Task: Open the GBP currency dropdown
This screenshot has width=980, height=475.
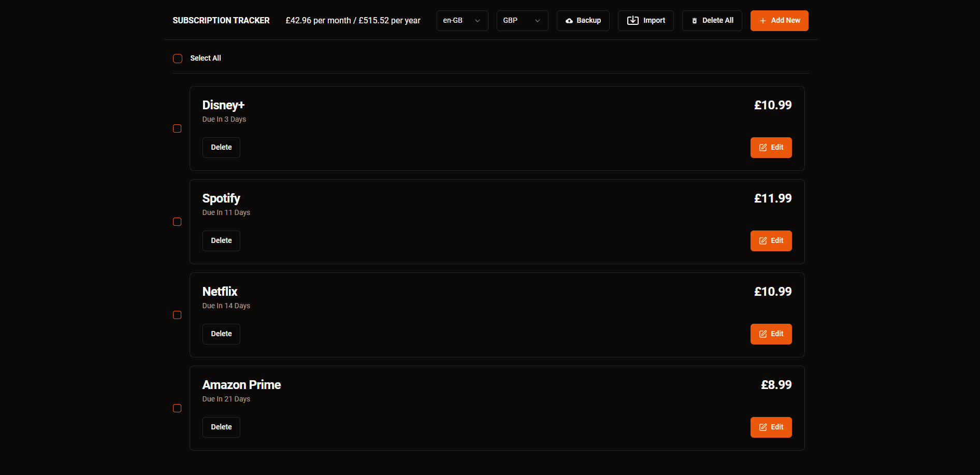Action: [x=523, y=21]
